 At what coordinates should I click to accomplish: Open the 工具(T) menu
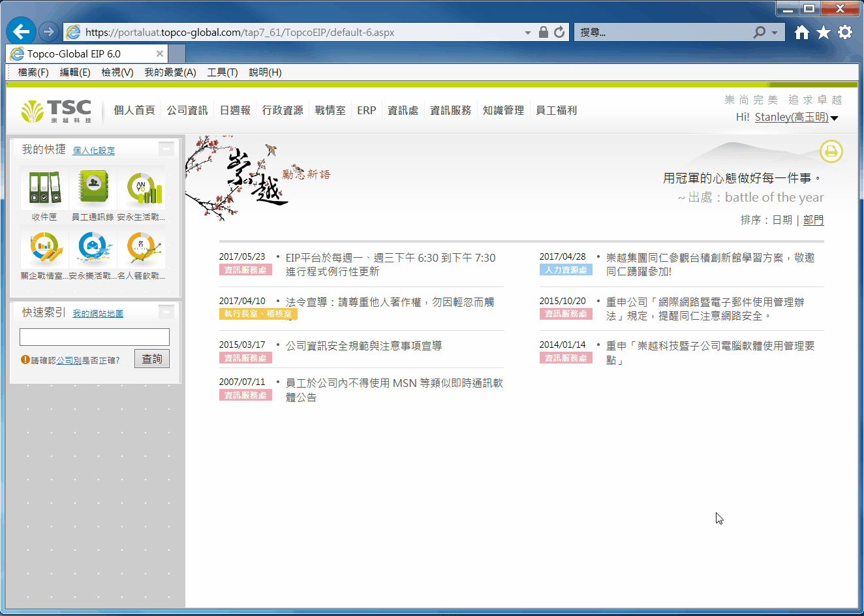click(x=222, y=72)
